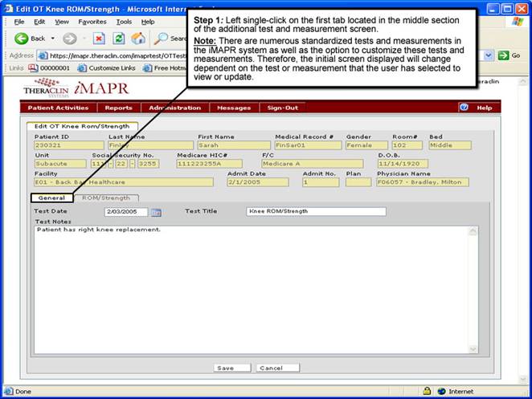Open the Back button history dropdown
Viewport: 532px width, 399px height.
pos(52,39)
